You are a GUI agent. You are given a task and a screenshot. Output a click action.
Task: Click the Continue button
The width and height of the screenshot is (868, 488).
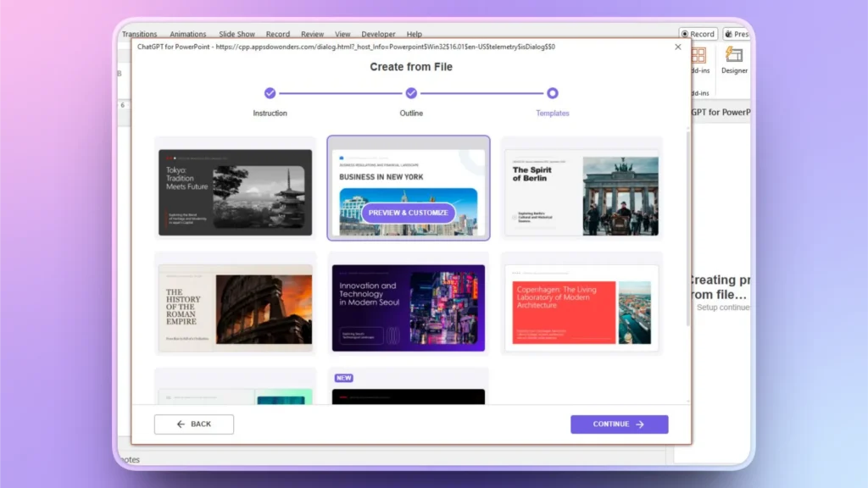[620, 424]
